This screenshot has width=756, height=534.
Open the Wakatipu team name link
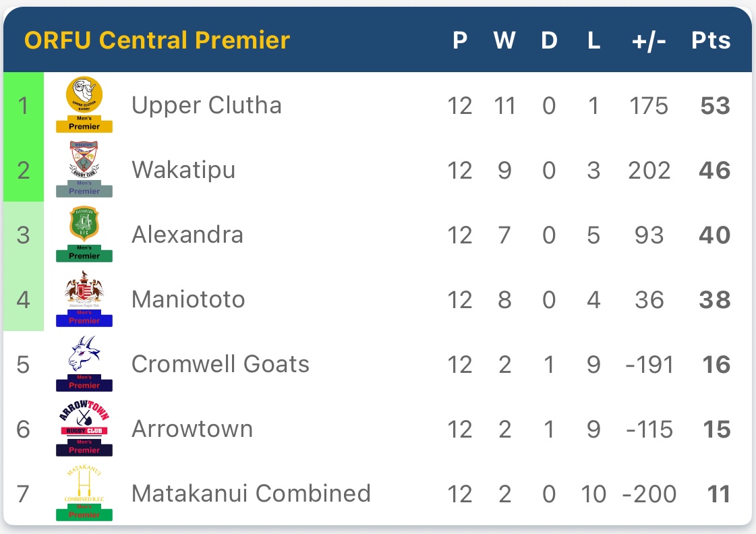[183, 170]
